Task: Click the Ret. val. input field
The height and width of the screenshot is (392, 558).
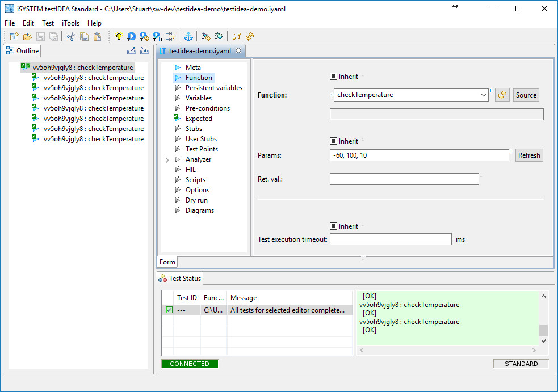Action: 404,179
